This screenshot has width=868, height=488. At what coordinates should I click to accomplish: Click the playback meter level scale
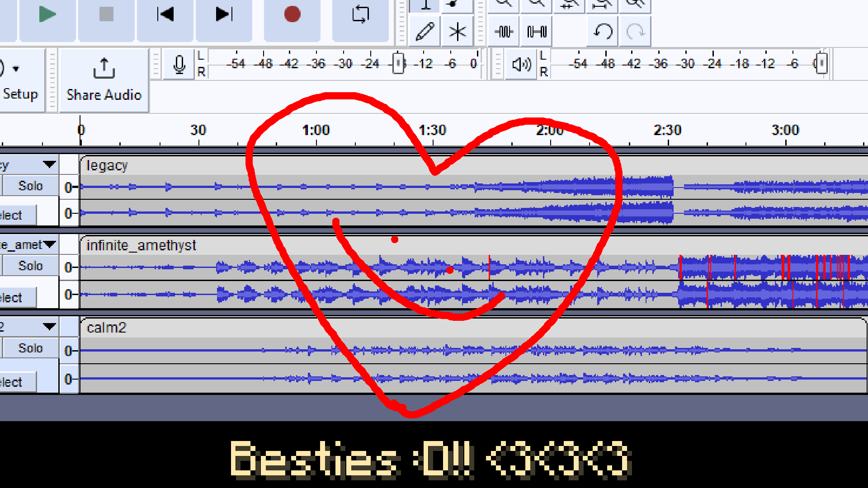690,64
